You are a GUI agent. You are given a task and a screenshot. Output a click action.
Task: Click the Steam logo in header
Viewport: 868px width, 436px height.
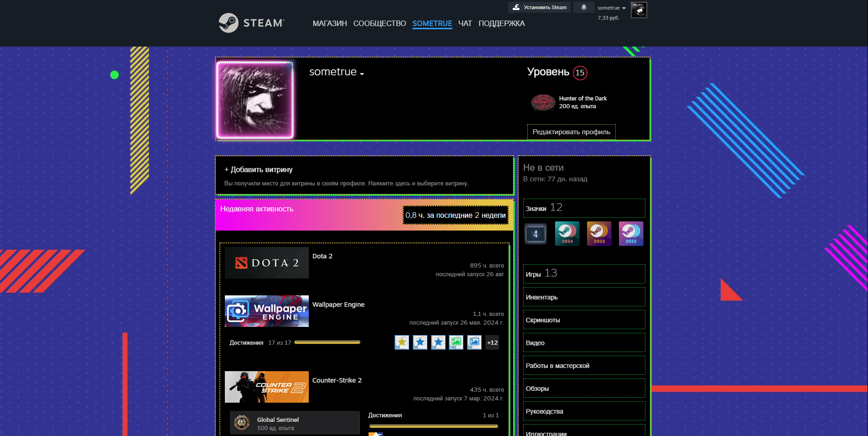[x=251, y=23]
